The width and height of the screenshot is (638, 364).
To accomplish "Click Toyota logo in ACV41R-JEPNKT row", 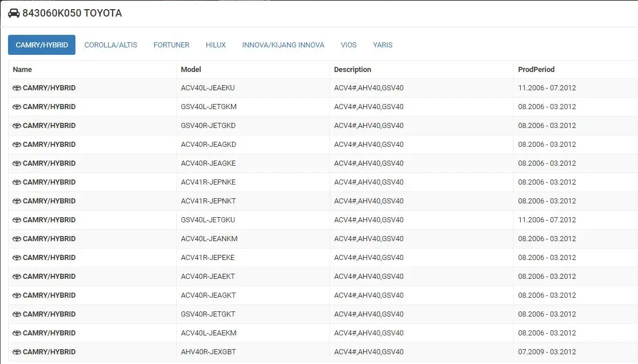I will [x=17, y=201].
